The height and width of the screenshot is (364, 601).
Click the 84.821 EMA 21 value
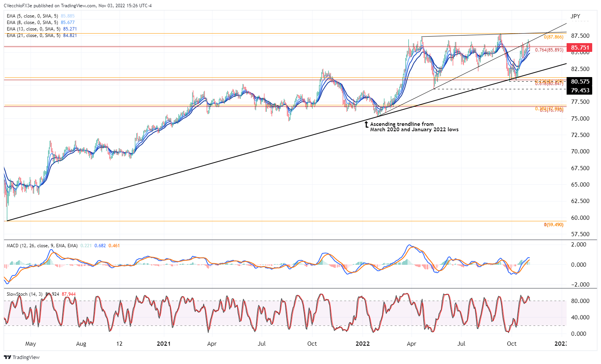[70, 35]
